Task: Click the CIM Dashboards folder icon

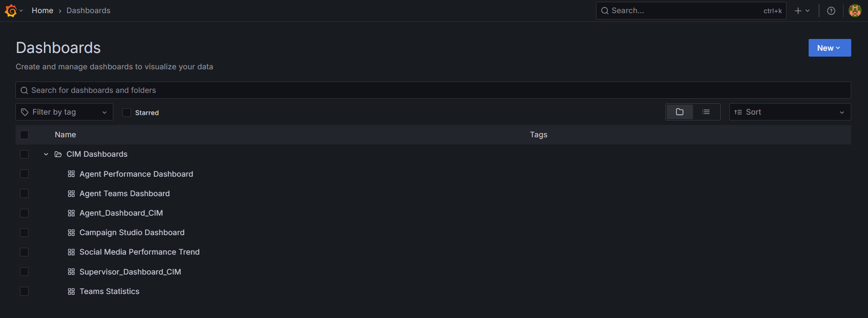Action: (x=58, y=154)
